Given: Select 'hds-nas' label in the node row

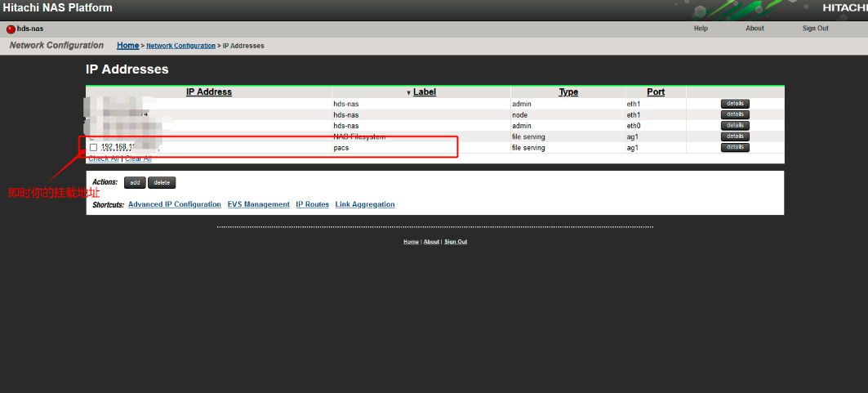Looking at the screenshot, I should pos(346,114).
